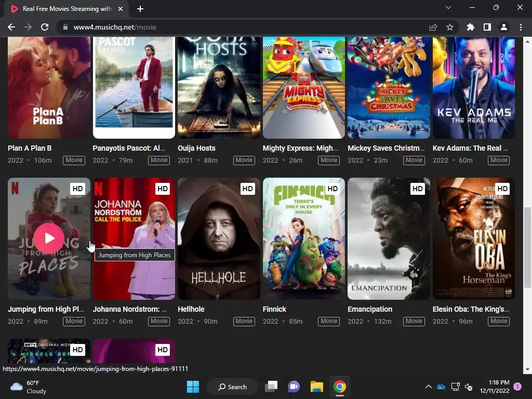Click the Panayotis Pascot title link

pyautogui.click(x=129, y=148)
